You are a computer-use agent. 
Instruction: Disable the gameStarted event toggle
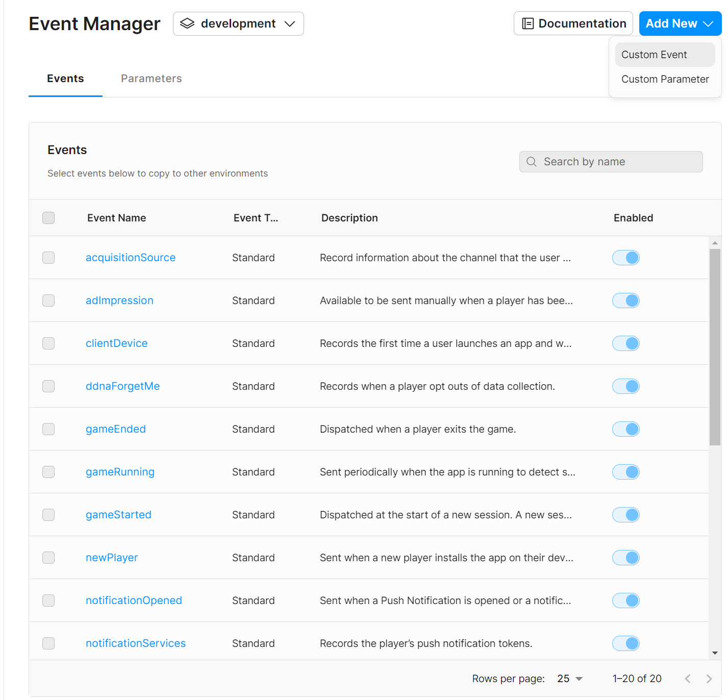(626, 515)
